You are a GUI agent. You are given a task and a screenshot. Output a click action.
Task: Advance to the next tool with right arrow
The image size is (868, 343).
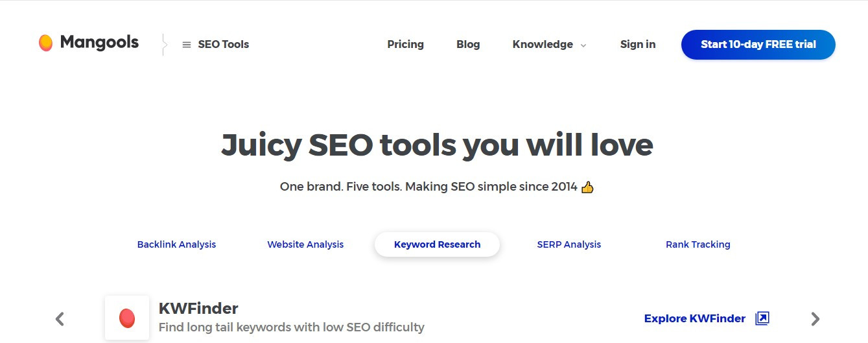click(815, 319)
